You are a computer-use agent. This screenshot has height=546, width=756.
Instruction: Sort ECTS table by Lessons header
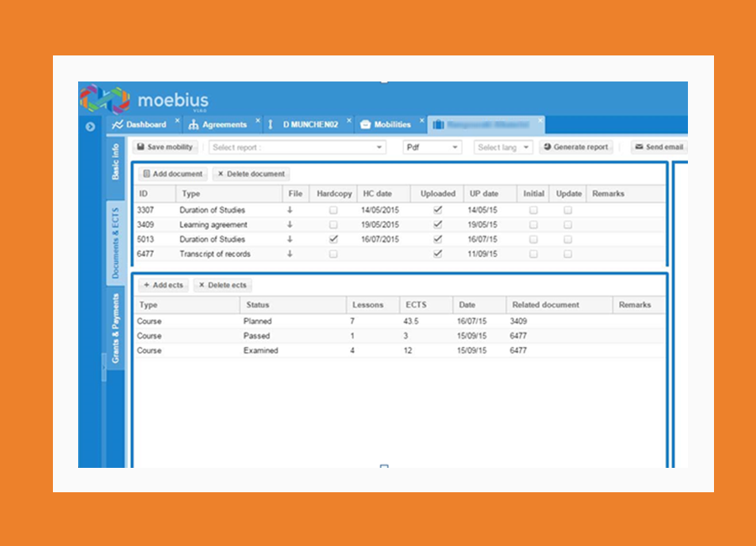pos(373,305)
